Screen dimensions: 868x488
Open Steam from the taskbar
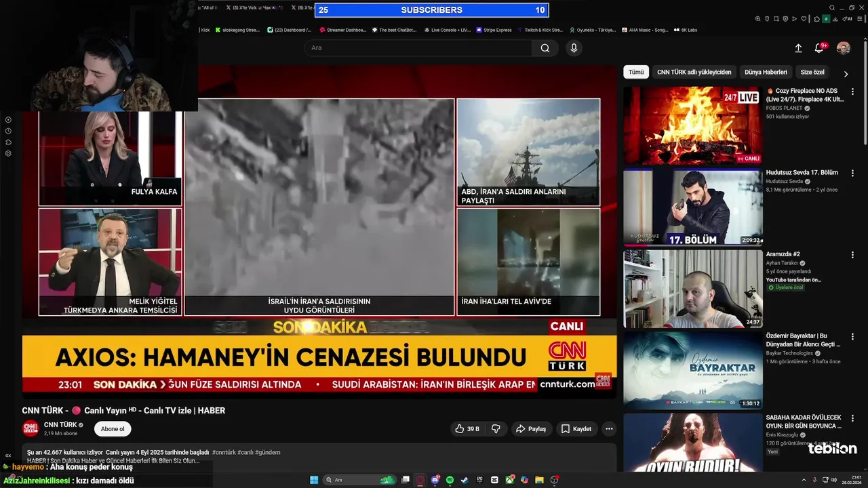[x=465, y=480]
